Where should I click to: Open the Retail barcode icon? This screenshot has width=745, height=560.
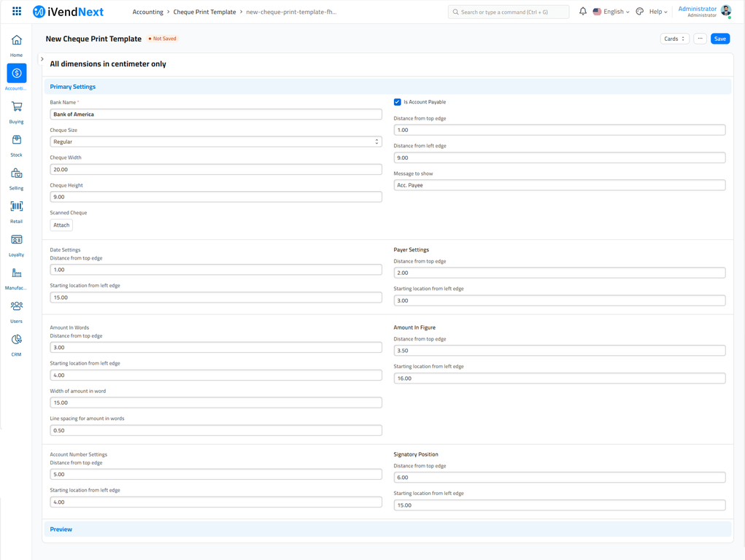(x=16, y=207)
